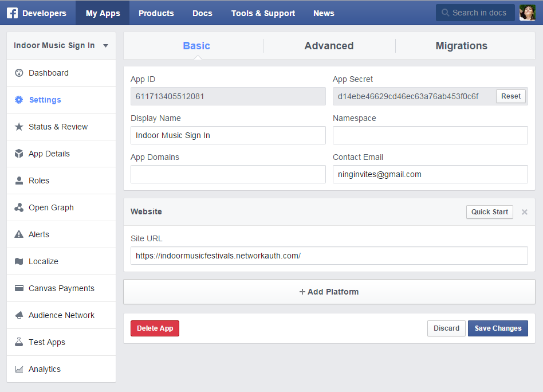Click the Facebook logo icon
Viewport: 543px width, 392px height.
click(12, 13)
